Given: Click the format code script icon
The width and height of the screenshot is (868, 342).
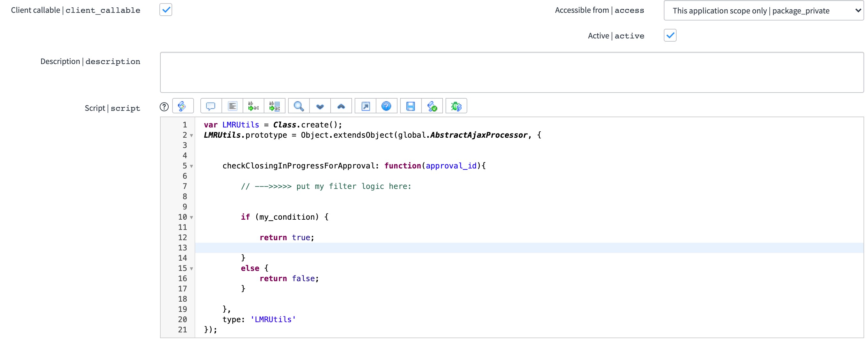Looking at the screenshot, I should point(232,106).
